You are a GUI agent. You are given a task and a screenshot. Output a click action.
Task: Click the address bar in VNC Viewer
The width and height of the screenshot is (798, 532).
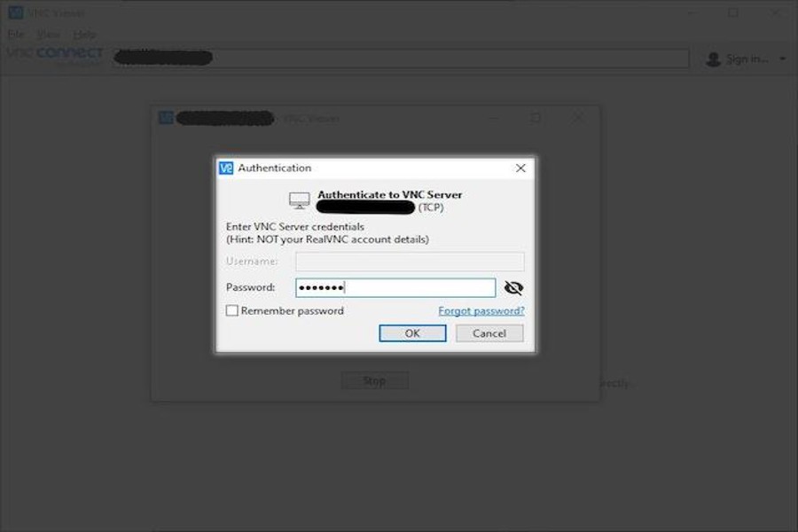point(401,58)
